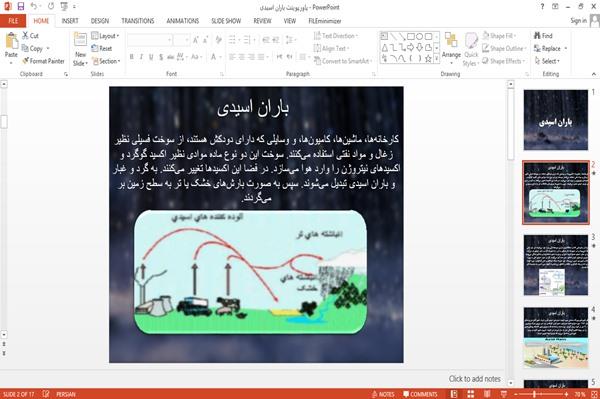600x399 pixels.
Task: Click the Paste icon
Action: [x=11, y=41]
